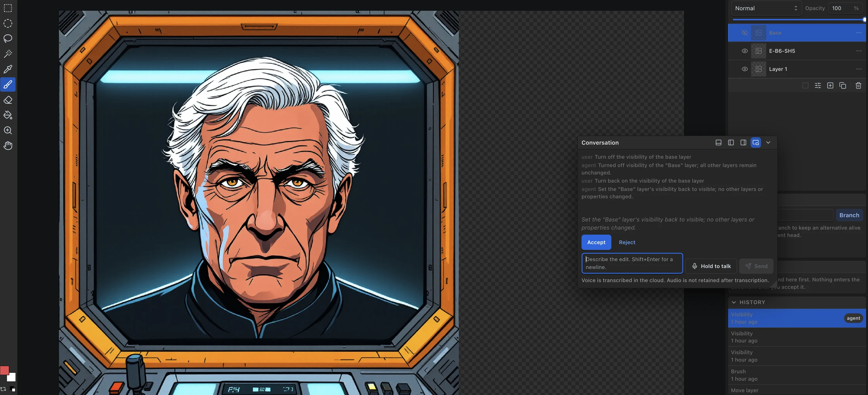Duplicate the selected layer

pyautogui.click(x=843, y=85)
